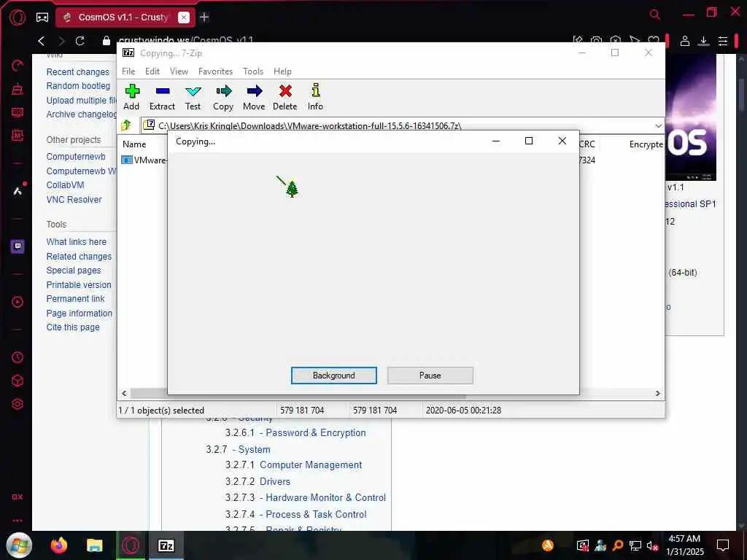This screenshot has width=747, height=560.
Task: Open the Opera account profile icon
Action: (684, 41)
